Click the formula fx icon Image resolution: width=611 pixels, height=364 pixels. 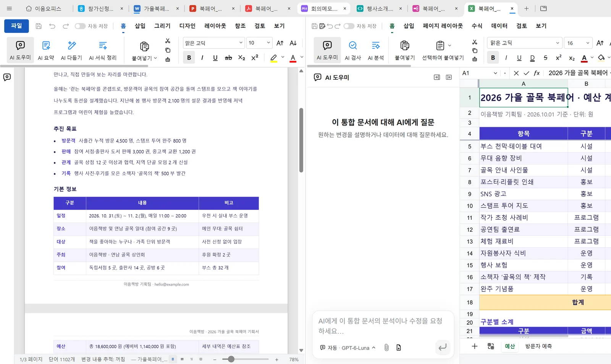(x=537, y=73)
